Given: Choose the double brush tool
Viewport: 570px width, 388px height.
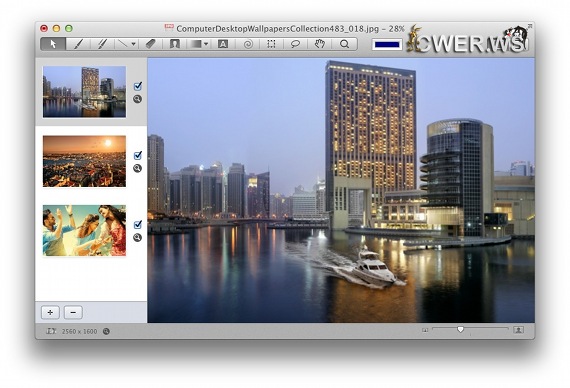Looking at the screenshot, I should point(102,44).
